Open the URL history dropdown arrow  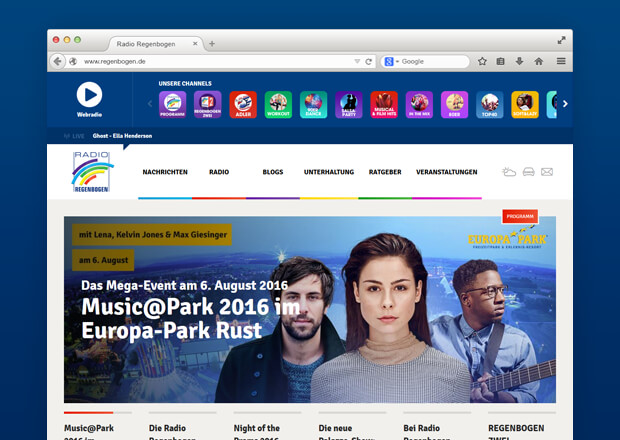point(357,61)
